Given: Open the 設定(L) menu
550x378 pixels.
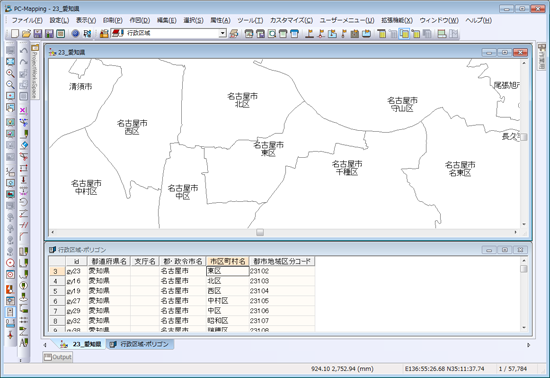Looking at the screenshot, I should [59, 20].
